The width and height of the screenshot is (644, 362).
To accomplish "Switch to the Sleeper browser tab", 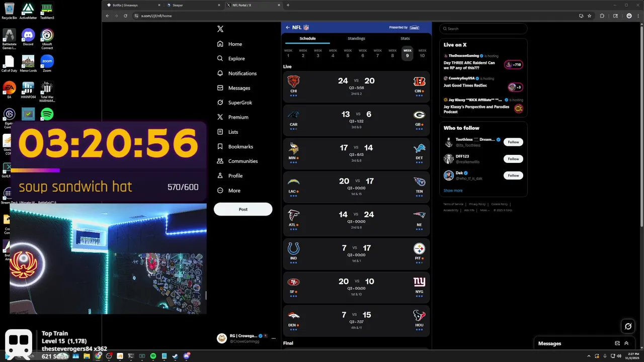I will [x=194, y=5].
